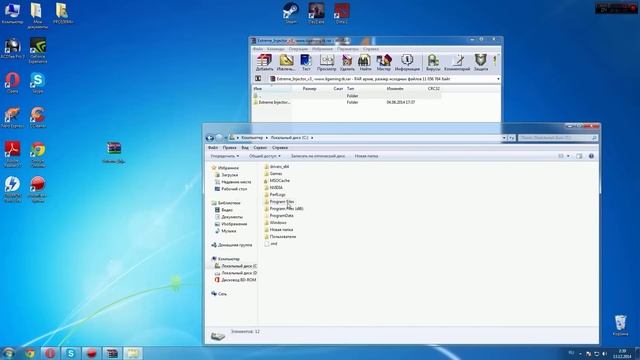Click Записать на оптический диск button
Image resolution: width=640 pixels, height=360 pixels.
(x=318, y=156)
